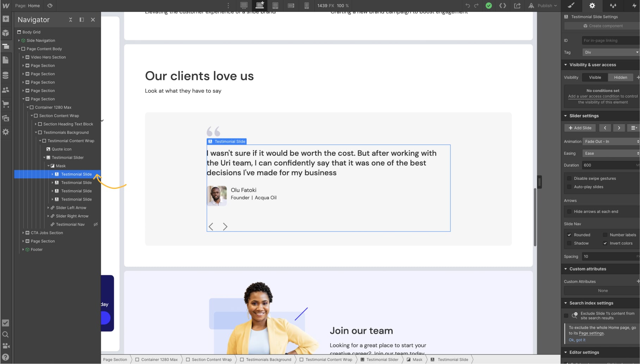Expand the CTA Jobs Section tree node
This screenshot has width=640, height=364.
coord(23,233)
